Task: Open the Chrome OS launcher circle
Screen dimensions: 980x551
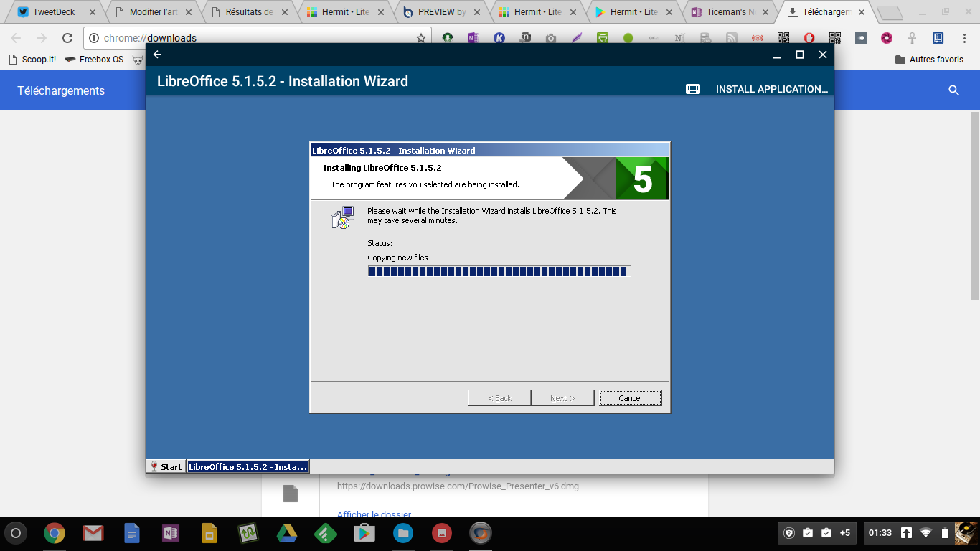Action: 16,533
